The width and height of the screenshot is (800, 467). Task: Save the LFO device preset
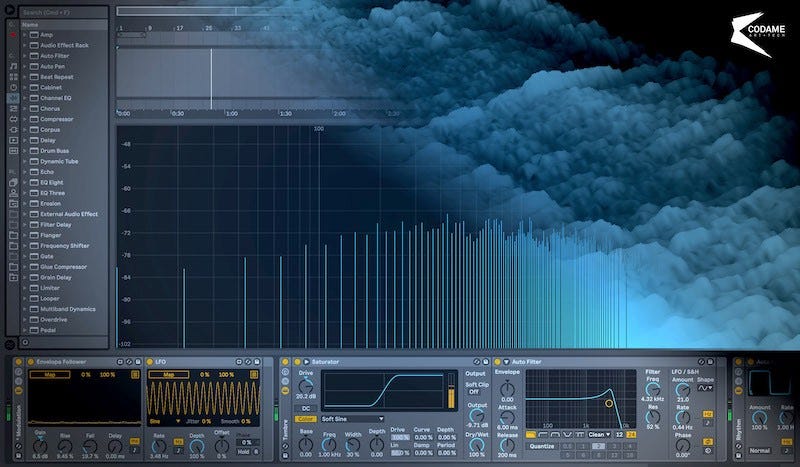(257, 362)
